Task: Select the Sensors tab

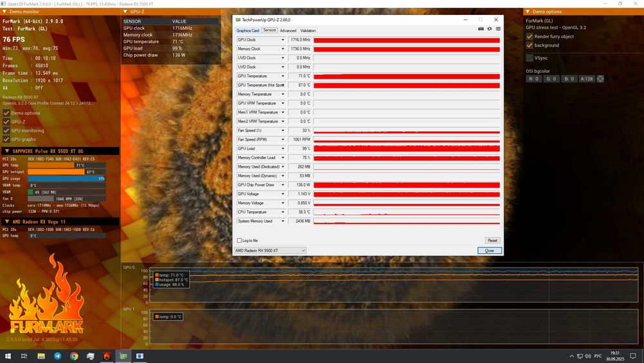Action: pos(269,30)
